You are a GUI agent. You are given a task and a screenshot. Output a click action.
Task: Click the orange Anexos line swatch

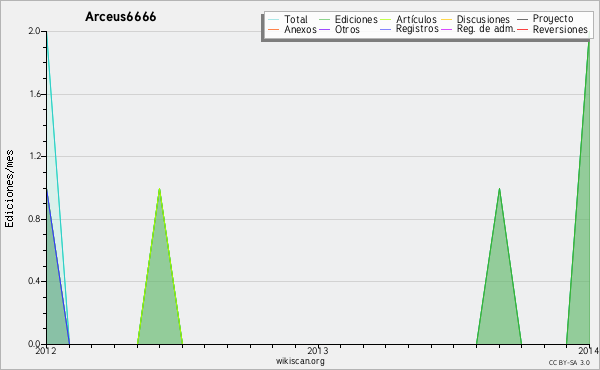[x=274, y=29]
